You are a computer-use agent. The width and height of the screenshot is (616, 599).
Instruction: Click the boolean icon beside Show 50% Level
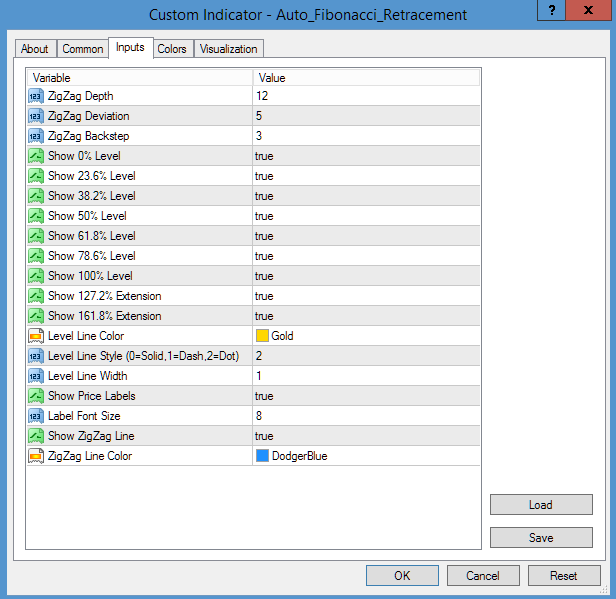pyautogui.click(x=36, y=216)
